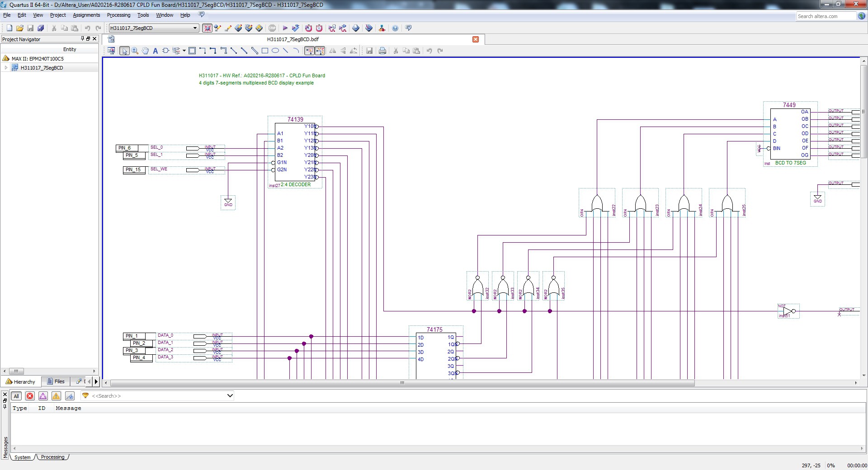
Task: Select the Symbol tool gate icon
Action: (165, 51)
